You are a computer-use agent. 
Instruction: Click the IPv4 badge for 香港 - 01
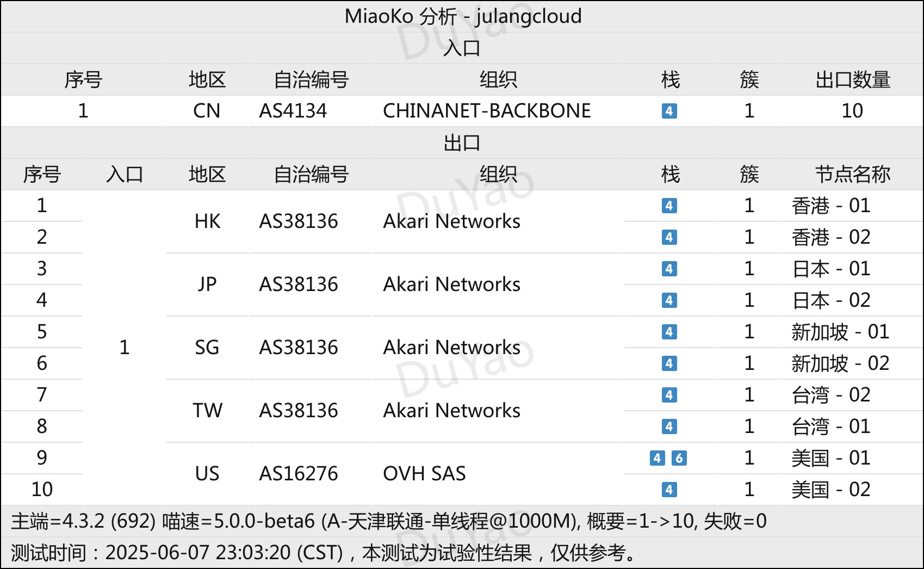[669, 206]
